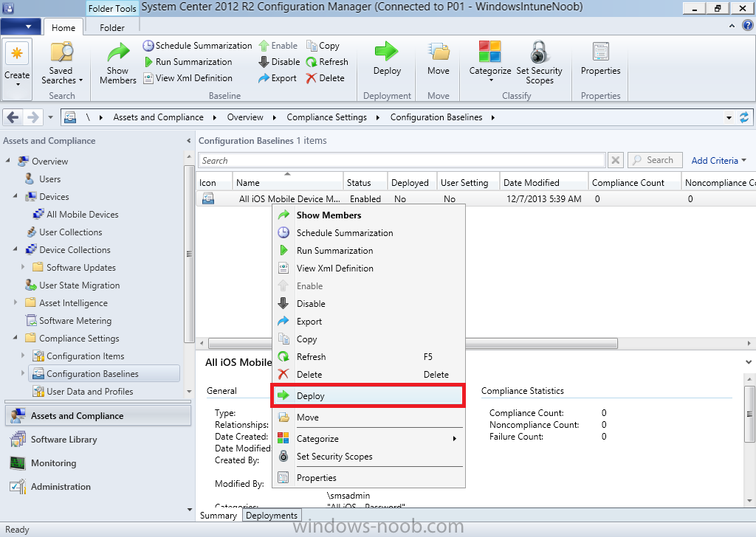Select View Xml Definition in context menu
The image size is (756, 537).
369,268
